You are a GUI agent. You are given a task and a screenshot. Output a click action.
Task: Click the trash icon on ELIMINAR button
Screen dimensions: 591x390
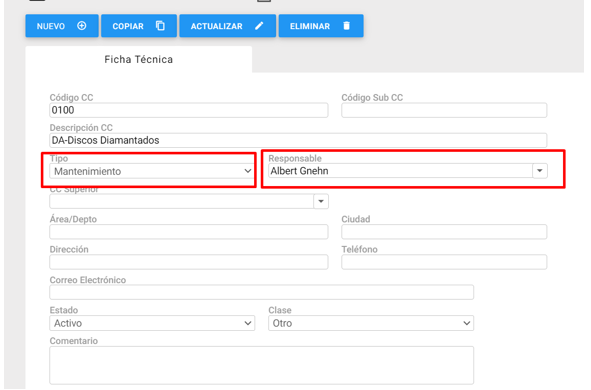coord(346,26)
